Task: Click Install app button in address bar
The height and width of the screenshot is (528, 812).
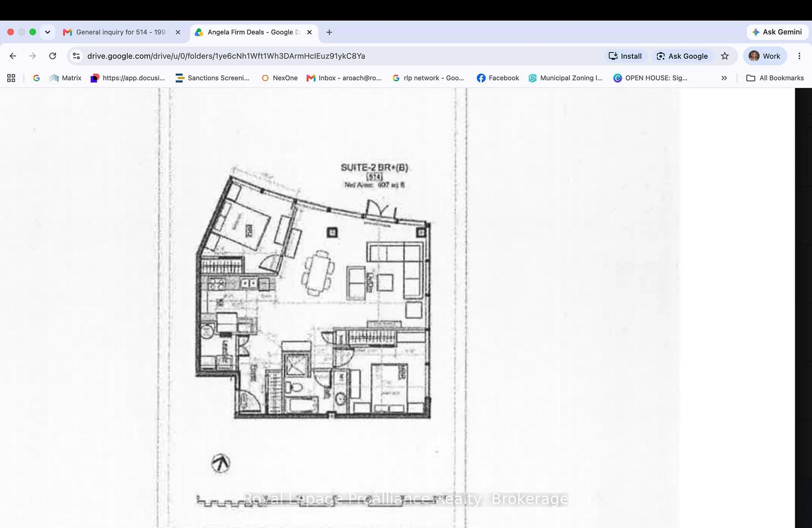Action: (x=625, y=56)
